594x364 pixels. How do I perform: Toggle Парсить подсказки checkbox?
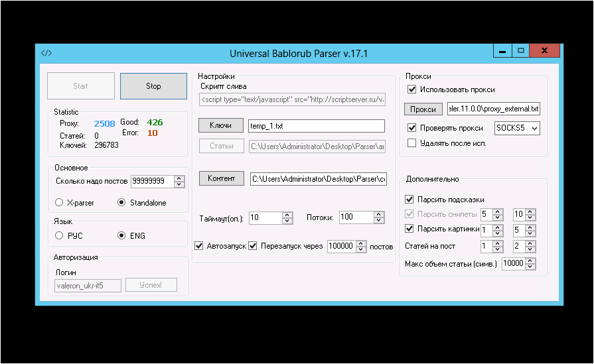click(409, 200)
